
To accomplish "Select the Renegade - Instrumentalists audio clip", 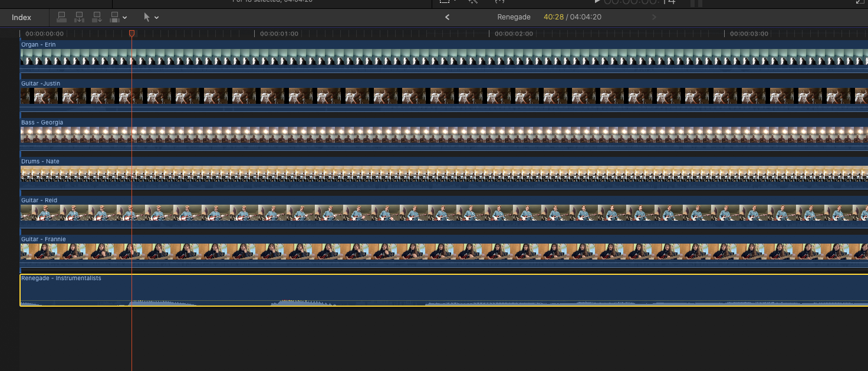I will point(444,290).
